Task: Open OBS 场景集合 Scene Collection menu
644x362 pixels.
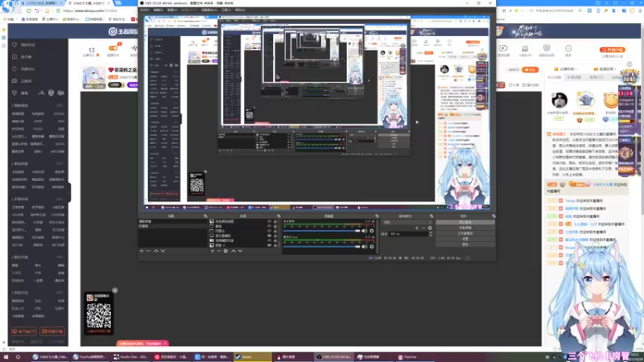Action: tap(209, 10)
